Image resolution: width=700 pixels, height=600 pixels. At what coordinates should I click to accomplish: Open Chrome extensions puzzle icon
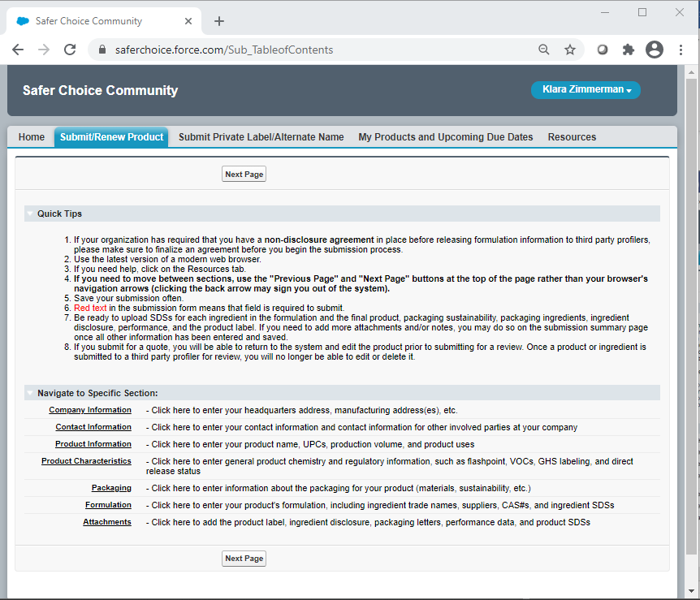point(628,50)
